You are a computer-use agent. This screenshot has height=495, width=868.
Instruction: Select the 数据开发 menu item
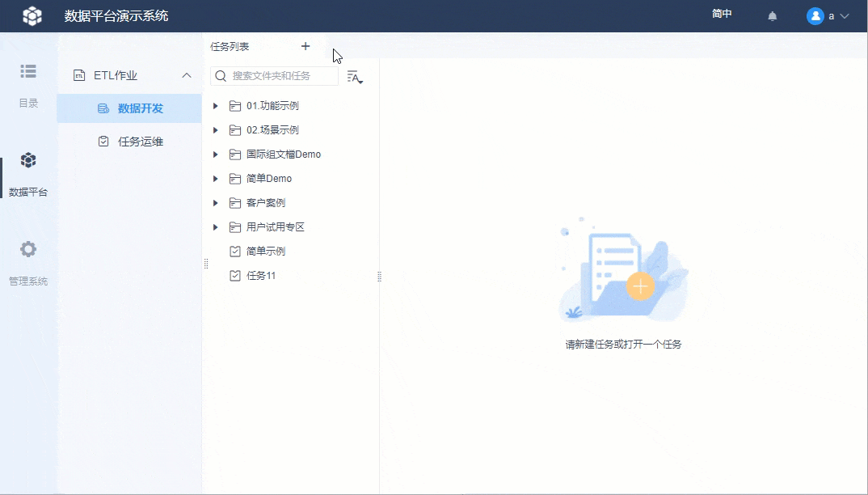tap(129, 108)
